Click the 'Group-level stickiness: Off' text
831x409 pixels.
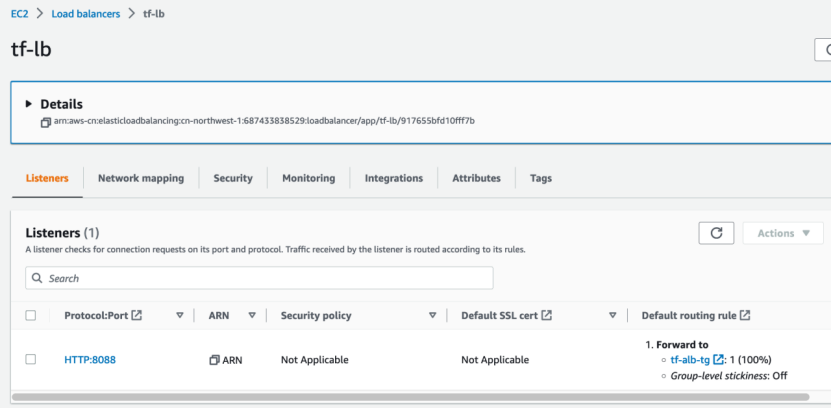(x=729, y=376)
